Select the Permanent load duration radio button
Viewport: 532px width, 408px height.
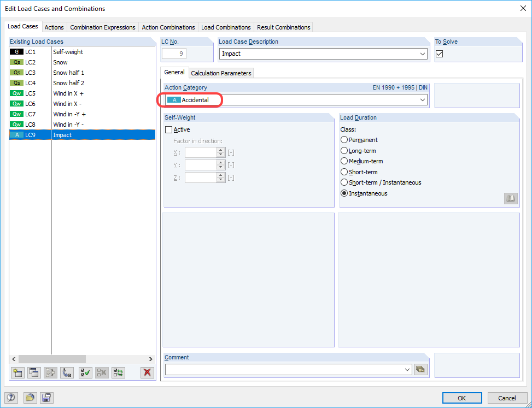click(x=344, y=140)
